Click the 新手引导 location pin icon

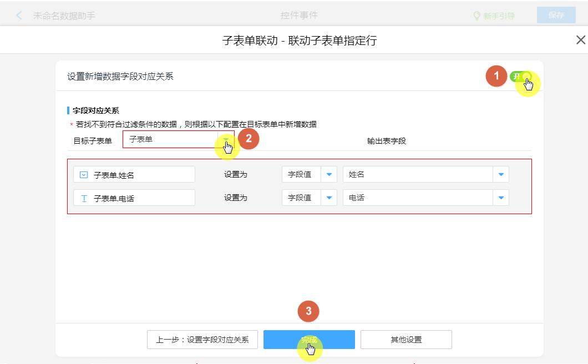[476, 16]
